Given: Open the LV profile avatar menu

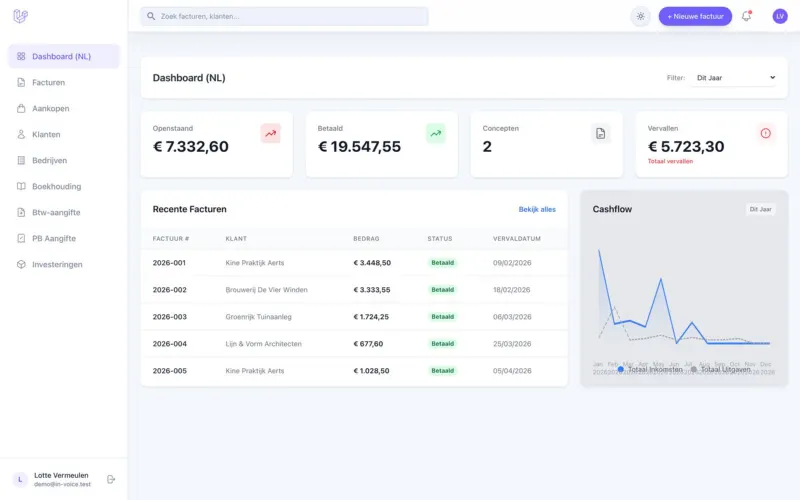Looking at the screenshot, I should pos(780,16).
